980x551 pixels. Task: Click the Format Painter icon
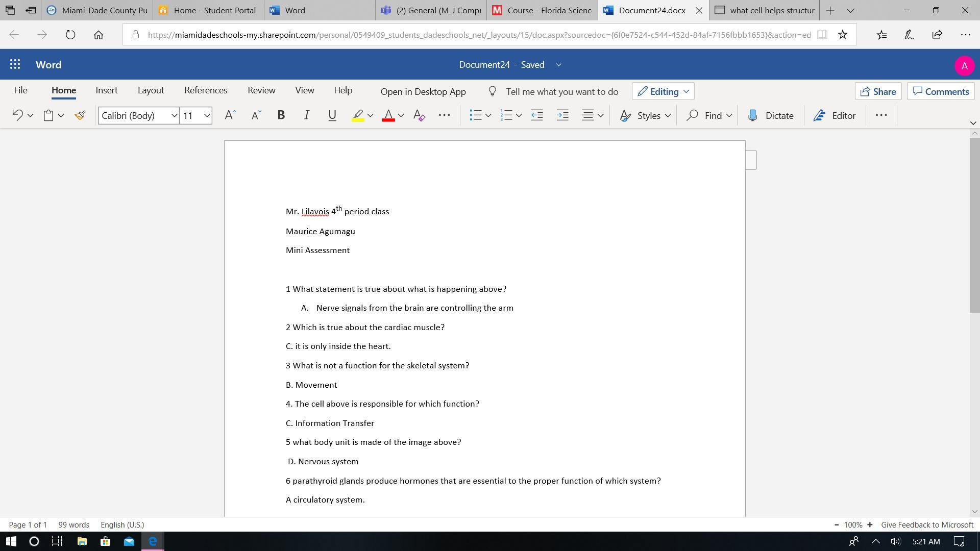click(80, 115)
